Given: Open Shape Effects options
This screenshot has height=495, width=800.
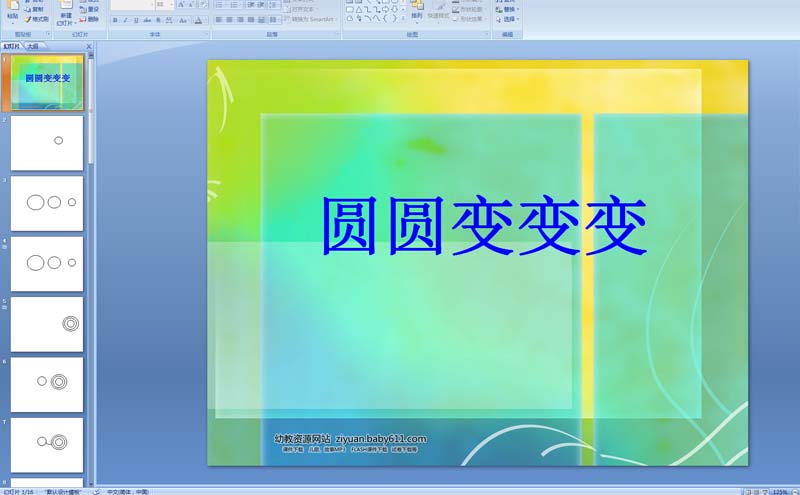Looking at the screenshot, I should [x=468, y=19].
